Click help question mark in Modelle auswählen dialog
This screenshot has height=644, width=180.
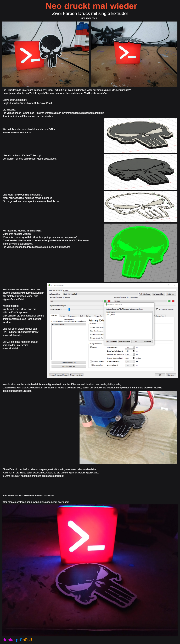click(x=145, y=304)
